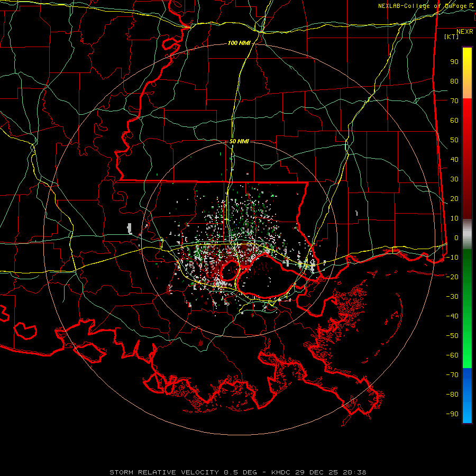The height and width of the screenshot is (476, 476).
Task: Click the 40 value on velocity scale
Action: 454,159
